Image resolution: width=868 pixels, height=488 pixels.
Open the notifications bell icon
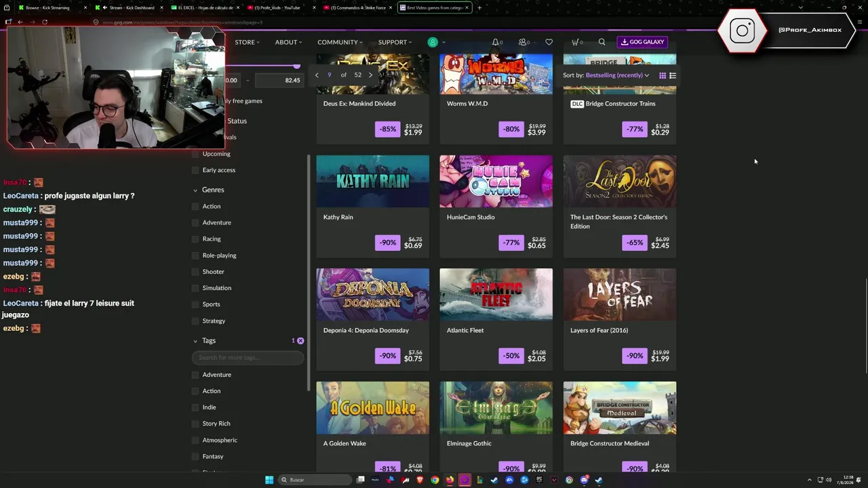[x=495, y=42]
